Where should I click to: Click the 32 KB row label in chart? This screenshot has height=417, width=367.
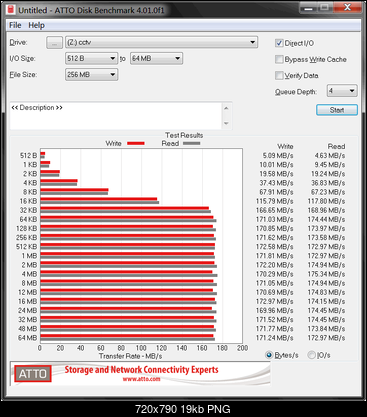[x=28, y=210]
